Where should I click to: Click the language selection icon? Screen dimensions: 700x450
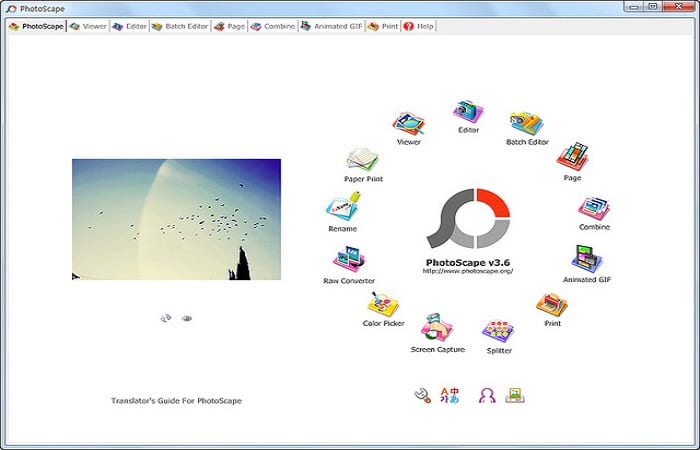click(450, 396)
